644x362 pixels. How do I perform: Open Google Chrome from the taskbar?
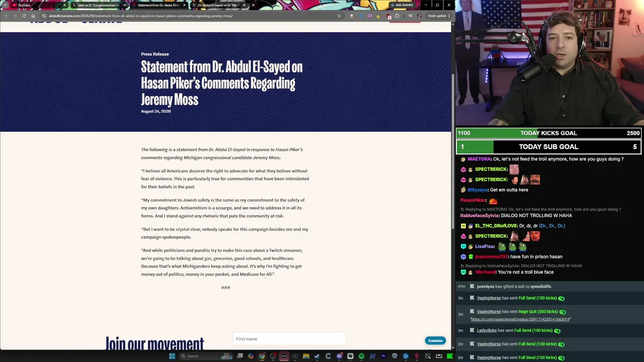[x=262, y=356]
